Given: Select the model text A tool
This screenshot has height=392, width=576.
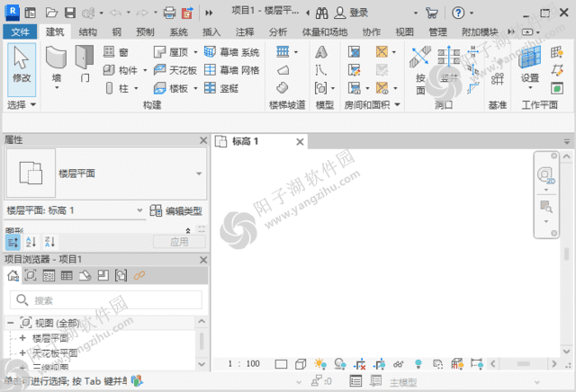Looking at the screenshot, I should click(321, 52).
